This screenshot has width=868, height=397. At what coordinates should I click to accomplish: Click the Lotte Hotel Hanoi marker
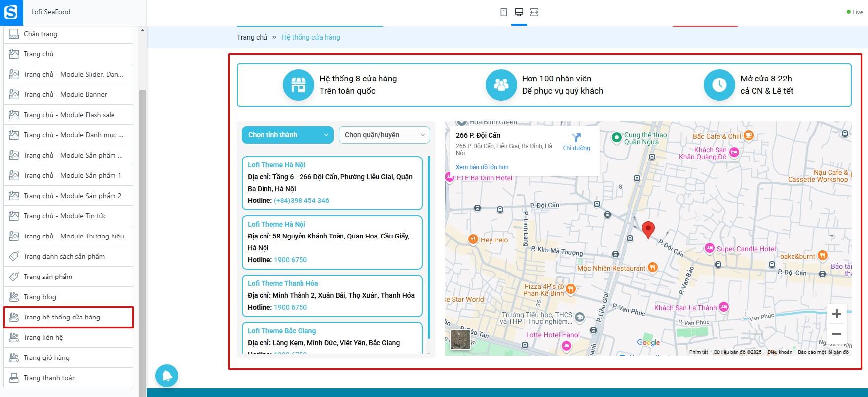[x=566, y=346]
